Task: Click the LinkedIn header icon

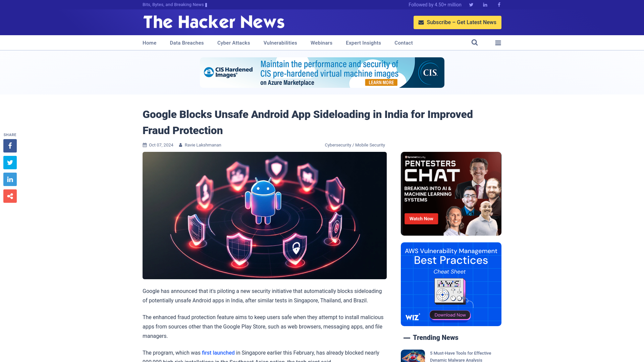Action: pos(485,4)
